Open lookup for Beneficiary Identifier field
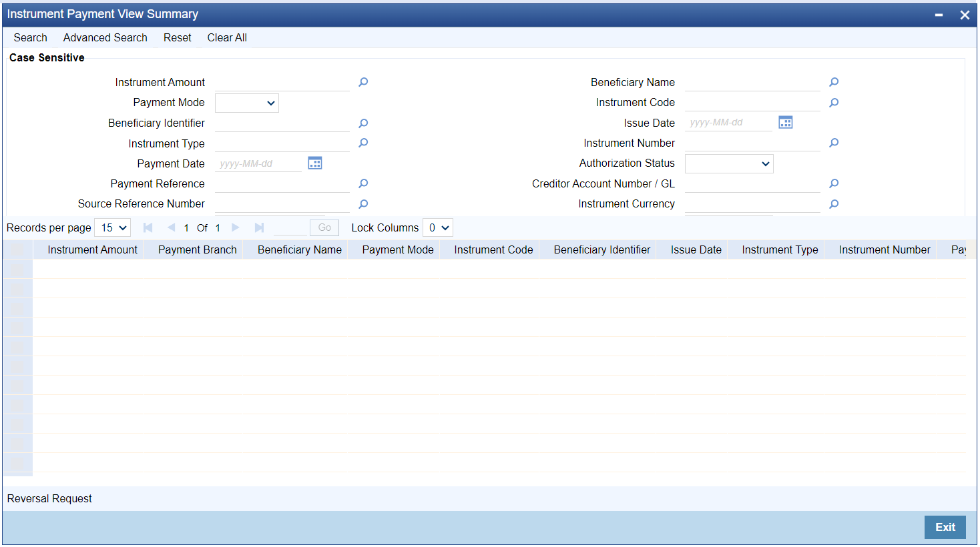This screenshot has height=547, width=980. (x=363, y=123)
